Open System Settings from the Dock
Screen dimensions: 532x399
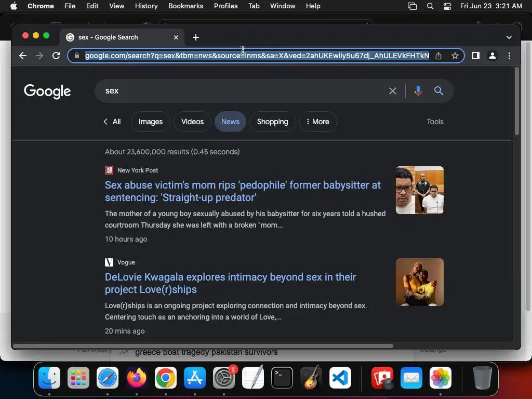223,378
